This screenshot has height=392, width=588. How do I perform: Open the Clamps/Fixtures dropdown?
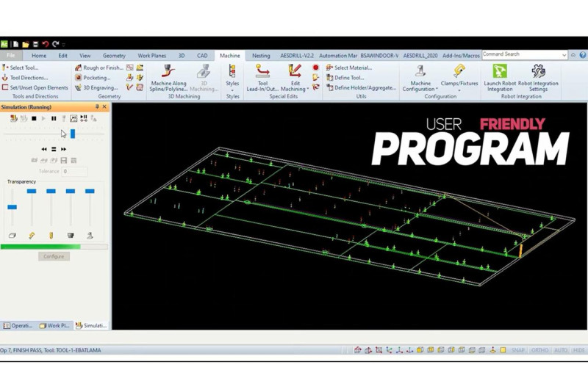tap(459, 90)
